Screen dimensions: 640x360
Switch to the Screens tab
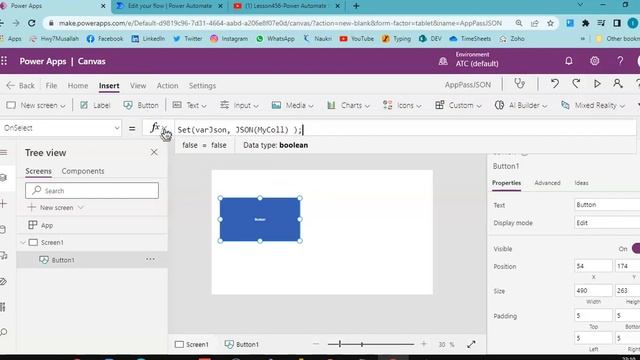(x=38, y=171)
